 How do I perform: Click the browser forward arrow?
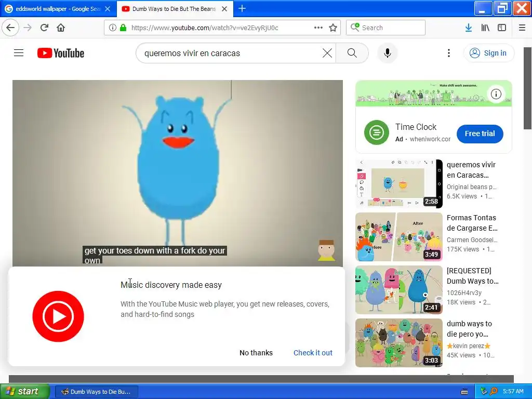point(28,28)
